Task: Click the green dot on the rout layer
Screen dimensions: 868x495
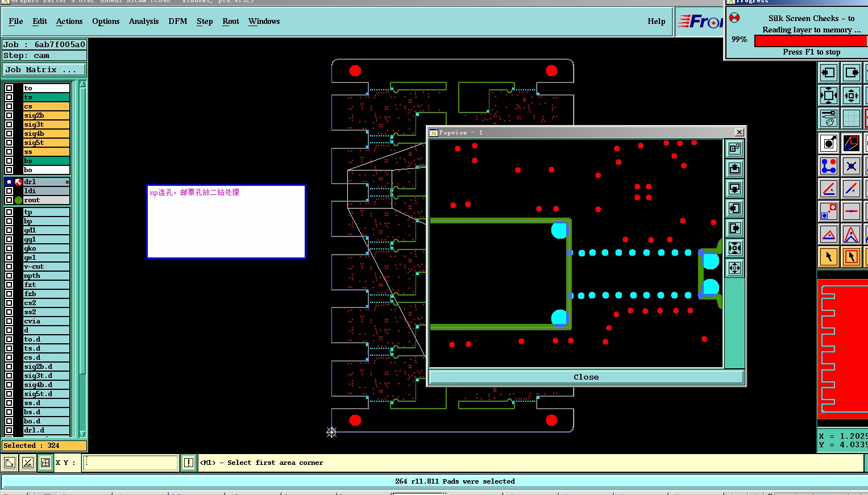Action: pos(18,200)
